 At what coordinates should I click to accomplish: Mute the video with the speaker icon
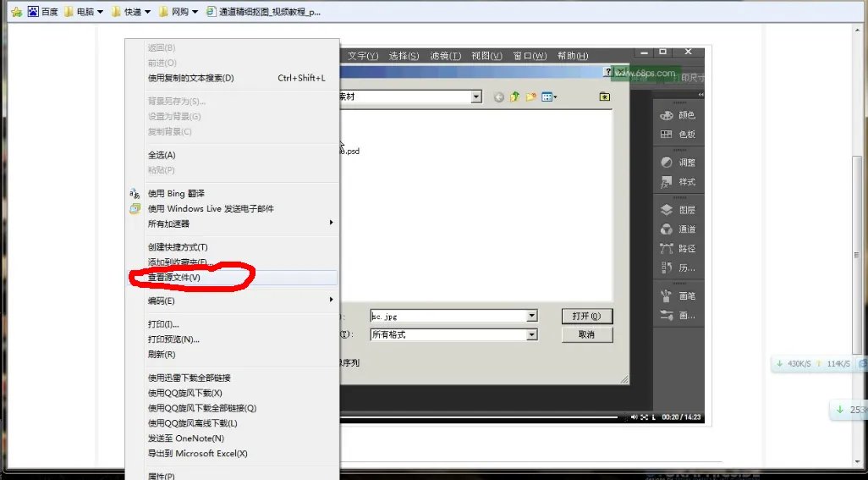click(634, 417)
